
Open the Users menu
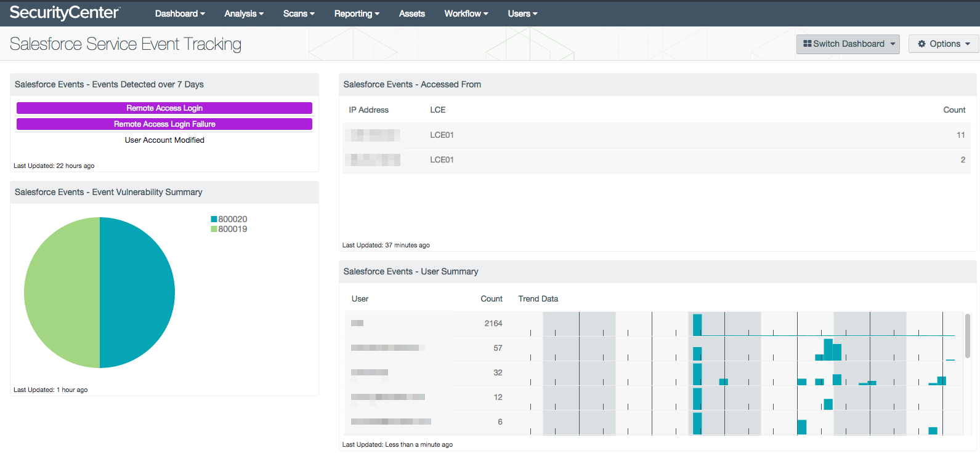point(522,14)
